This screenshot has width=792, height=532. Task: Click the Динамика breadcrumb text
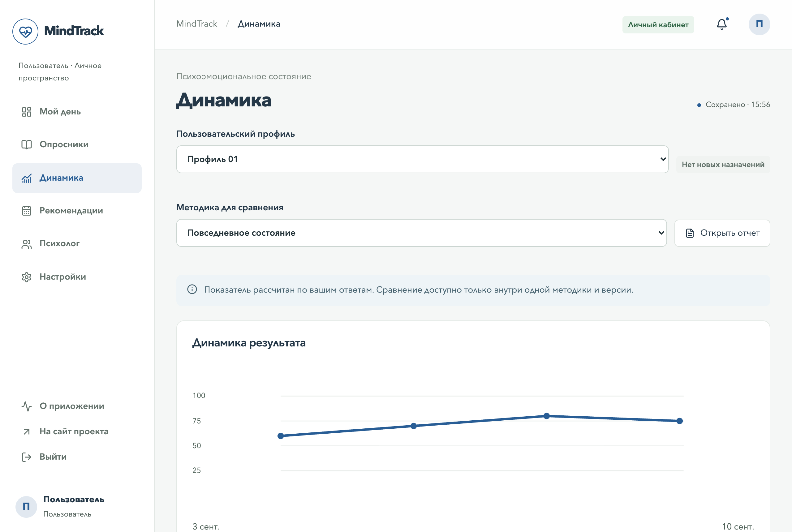point(259,24)
